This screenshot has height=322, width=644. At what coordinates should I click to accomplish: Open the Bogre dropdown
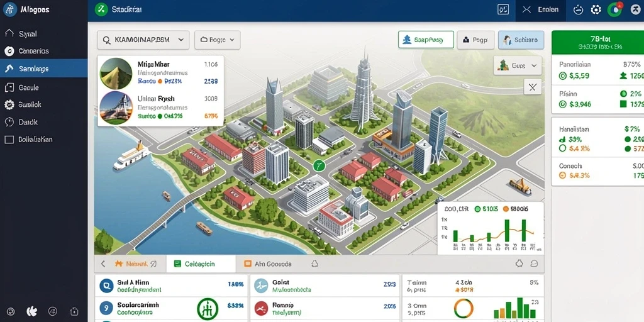click(217, 40)
